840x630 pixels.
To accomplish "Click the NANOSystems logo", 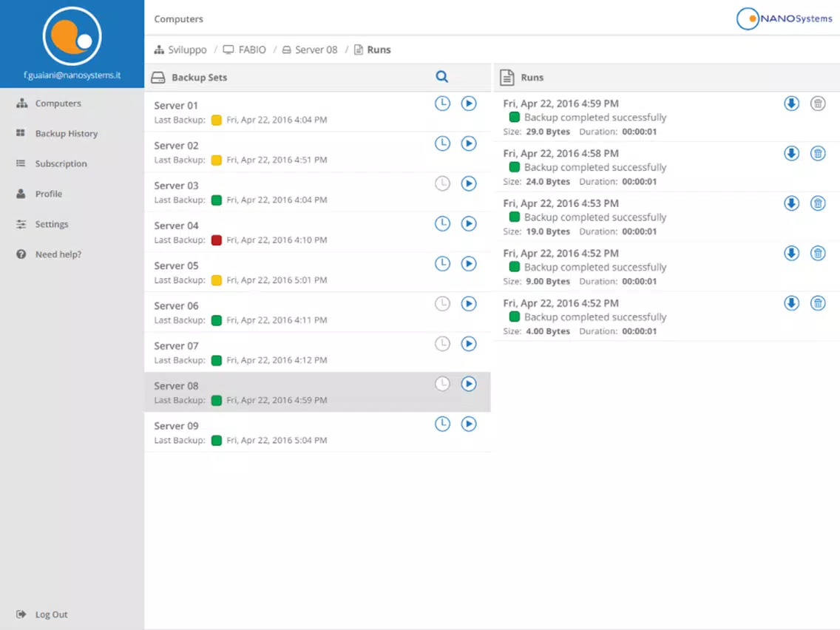I will tap(785, 18).
